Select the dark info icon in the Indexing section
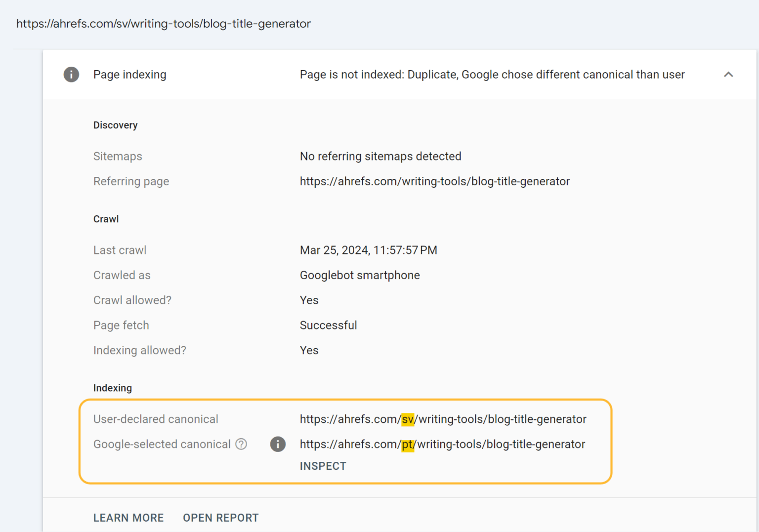 coord(278,444)
